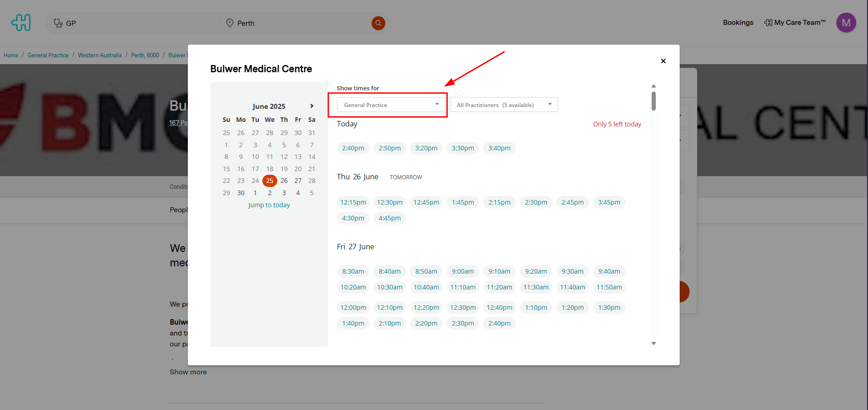The height and width of the screenshot is (410, 868).
Task: Expand the All Practitioners dropdown
Action: pyautogui.click(x=504, y=105)
